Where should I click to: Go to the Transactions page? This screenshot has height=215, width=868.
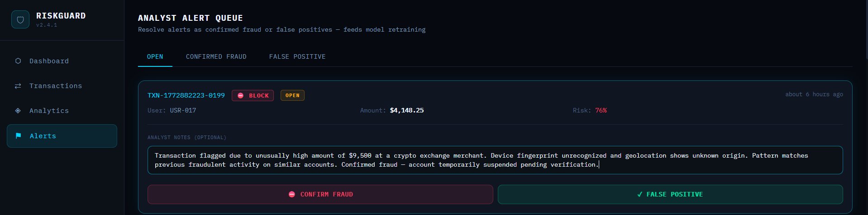click(x=56, y=86)
